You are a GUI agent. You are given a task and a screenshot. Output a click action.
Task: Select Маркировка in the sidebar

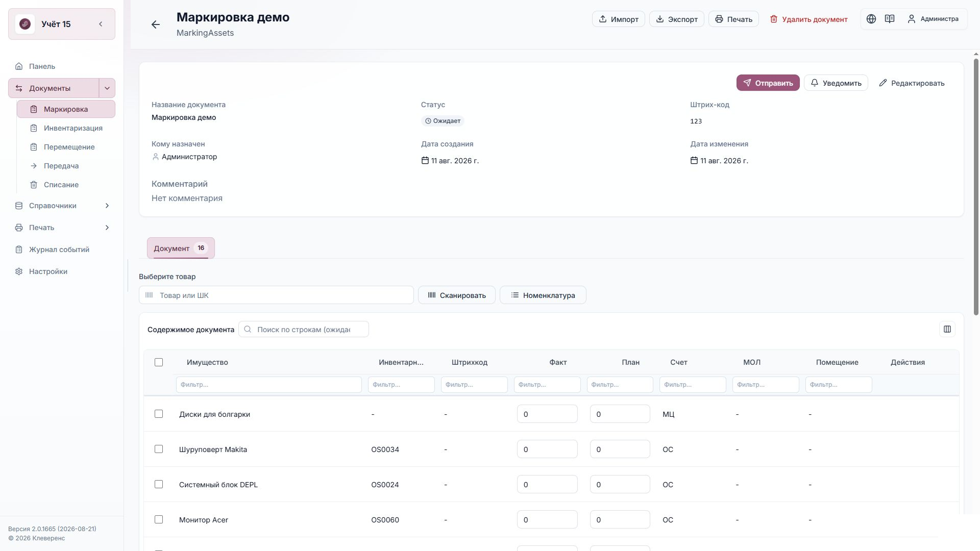point(66,109)
